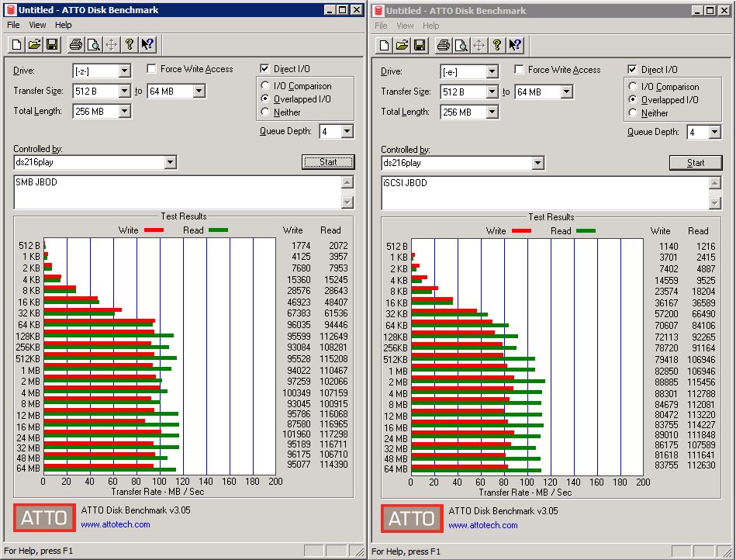Open Total Length dropdown in SMB JBOD window
Image resolution: width=736 pixels, height=560 pixels.
click(x=124, y=111)
